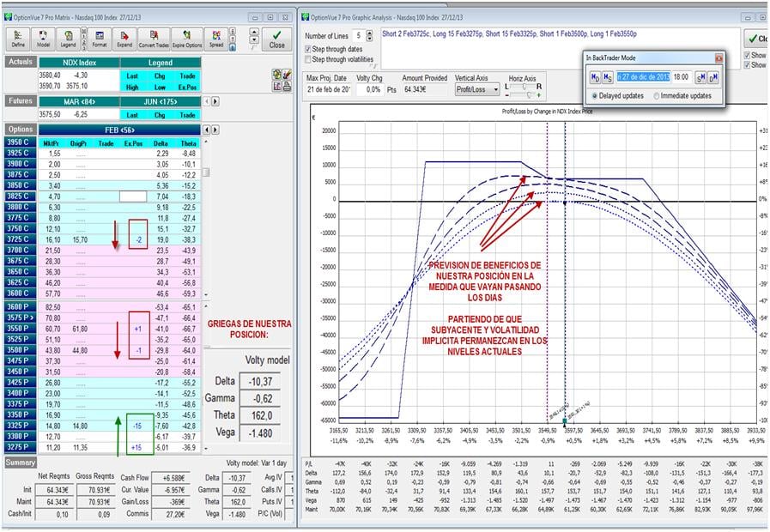Select the JUN <175> futures column header
The width and height of the screenshot is (770, 532).
(160, 101)
